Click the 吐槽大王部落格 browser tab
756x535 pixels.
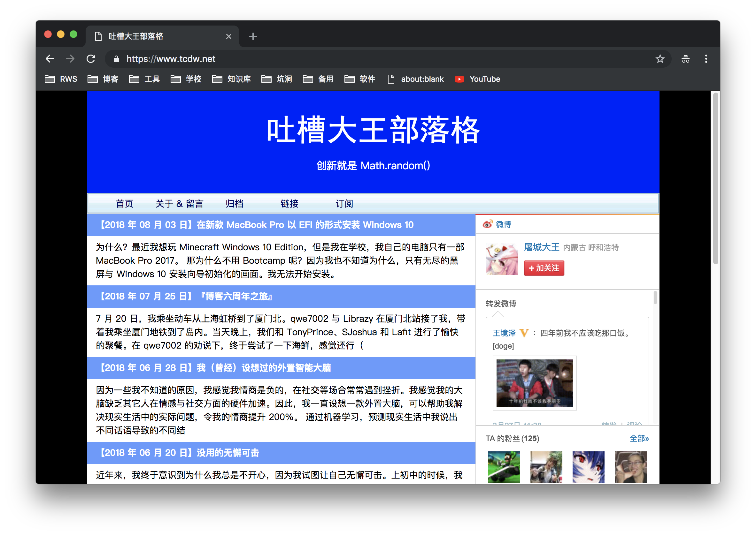(x=135, y=36)
